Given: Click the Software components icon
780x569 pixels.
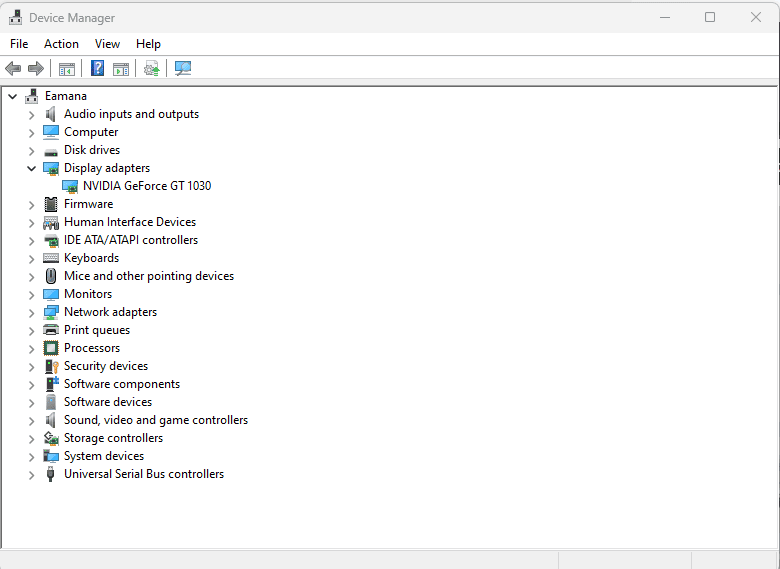Looking at the screenshot, I should point(52,384).
